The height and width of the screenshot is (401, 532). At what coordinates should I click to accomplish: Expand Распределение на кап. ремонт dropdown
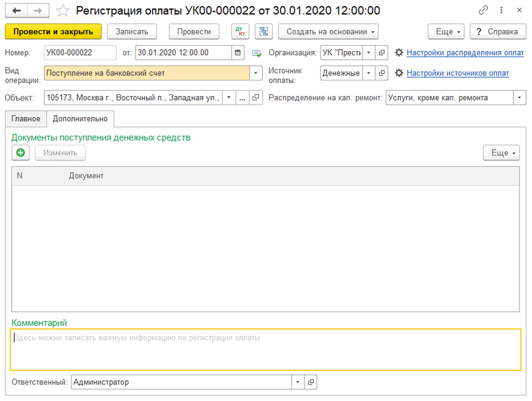[520, 98]
